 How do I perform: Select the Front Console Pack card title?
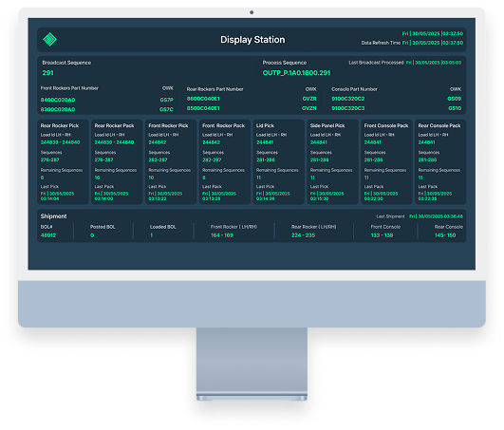tap(386, 125)
